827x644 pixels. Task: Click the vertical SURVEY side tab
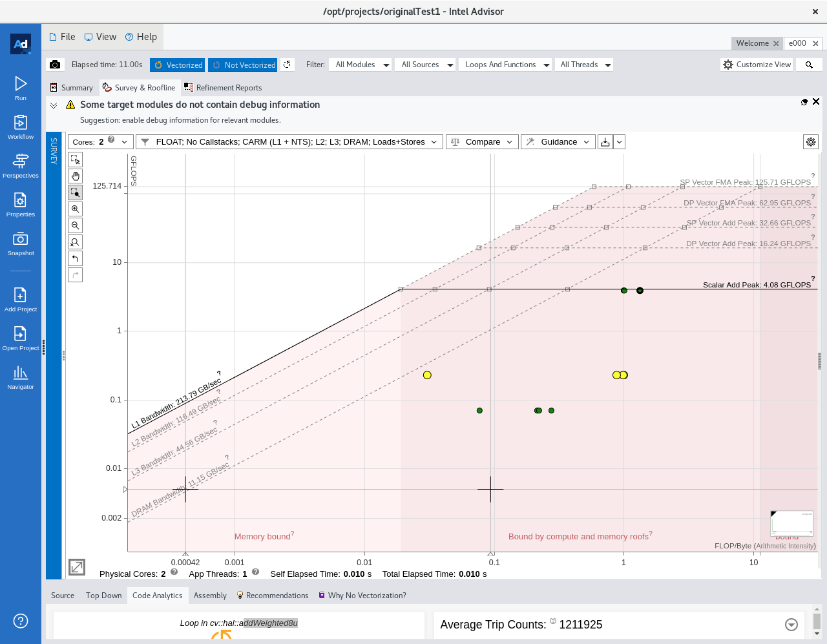(54, 355)
